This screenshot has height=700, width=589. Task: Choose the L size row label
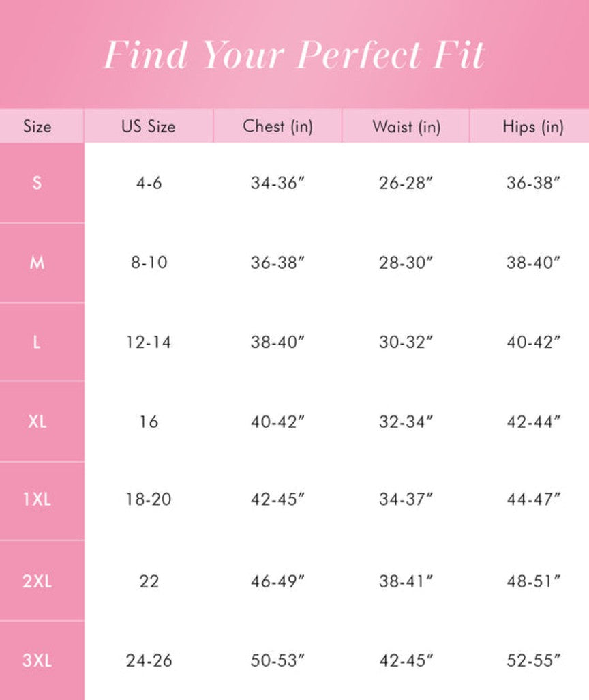pos(37,342)
